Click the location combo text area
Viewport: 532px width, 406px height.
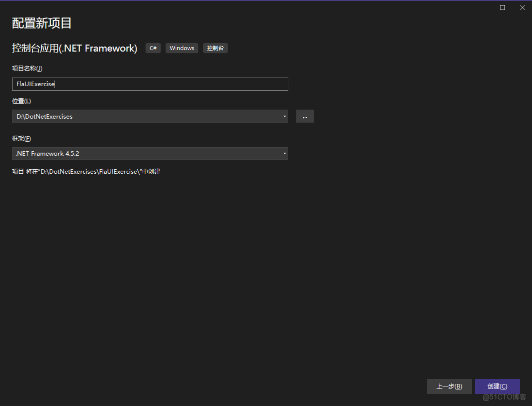[125, 116]
